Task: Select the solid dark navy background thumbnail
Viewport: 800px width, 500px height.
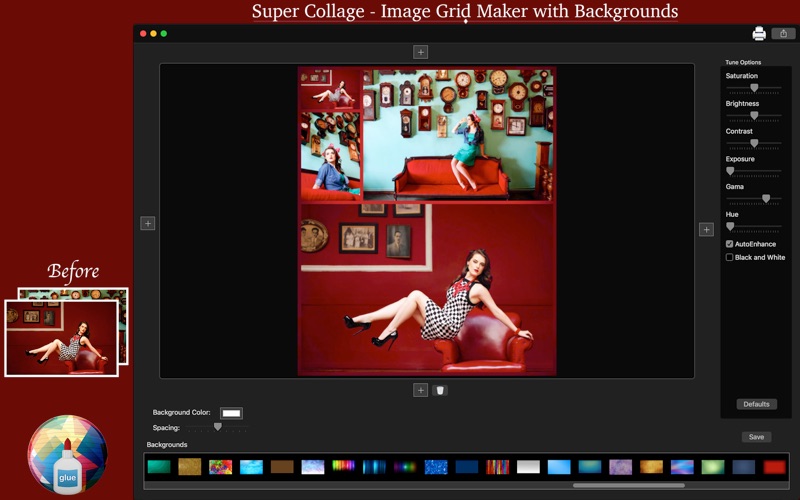Action: 466,466
